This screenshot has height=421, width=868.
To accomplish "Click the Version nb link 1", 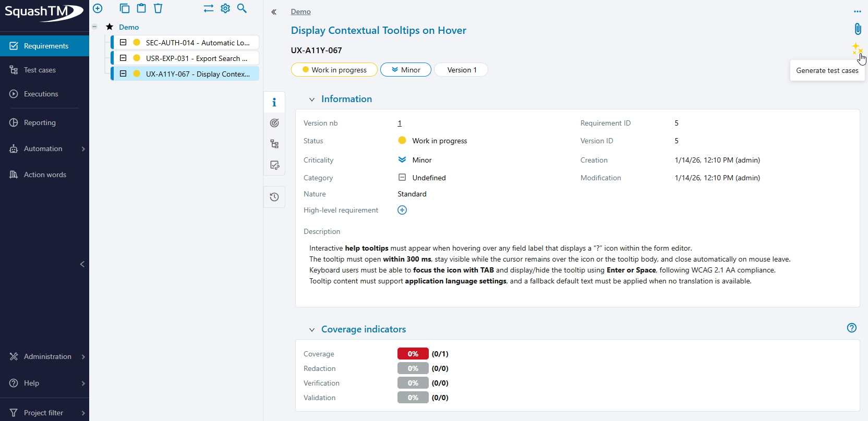I will pyautogui.click(x=400, y=123).
